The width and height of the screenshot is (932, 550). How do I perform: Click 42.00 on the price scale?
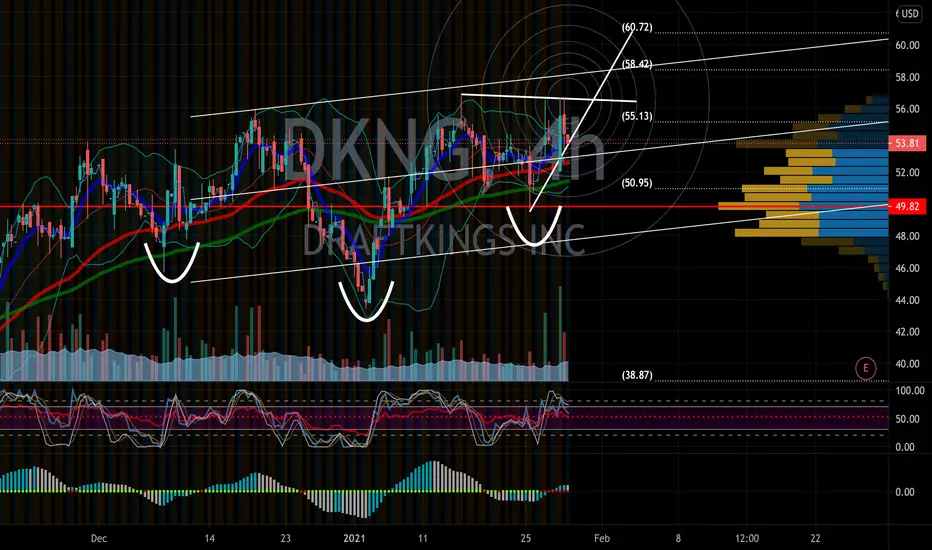tap(907, 332)
